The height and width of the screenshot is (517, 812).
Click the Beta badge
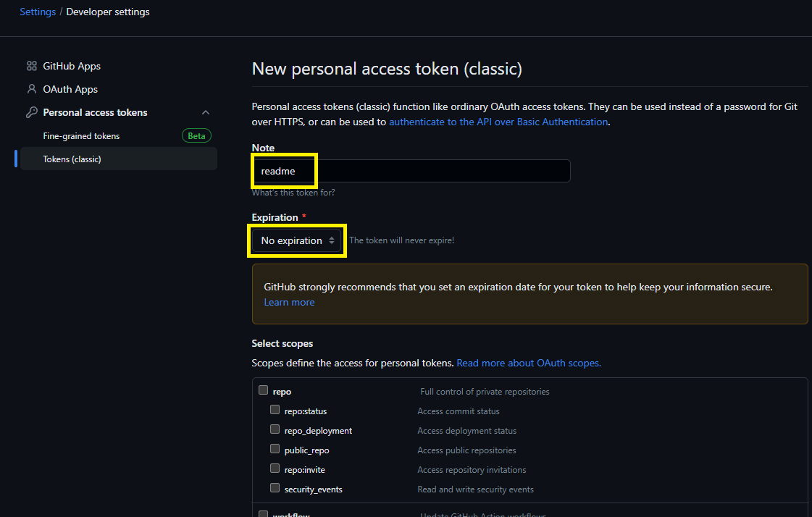point(196,136)
